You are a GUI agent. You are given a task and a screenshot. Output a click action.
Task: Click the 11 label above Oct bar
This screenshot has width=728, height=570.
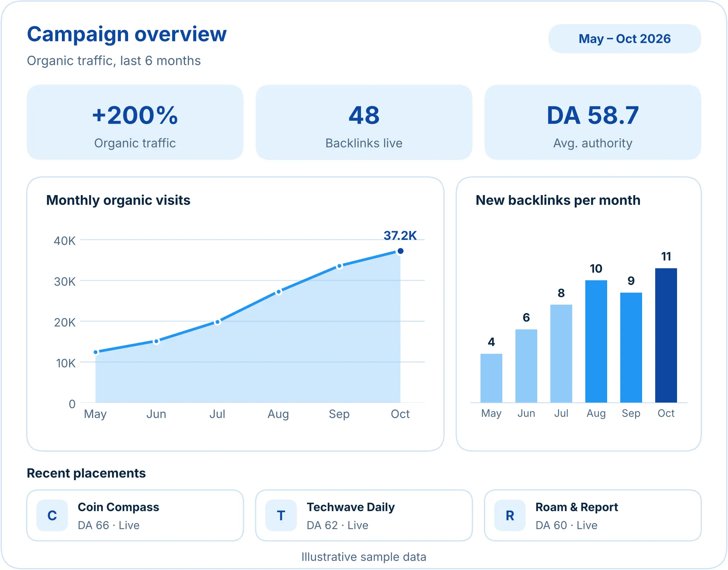click(x=666, y=256)
